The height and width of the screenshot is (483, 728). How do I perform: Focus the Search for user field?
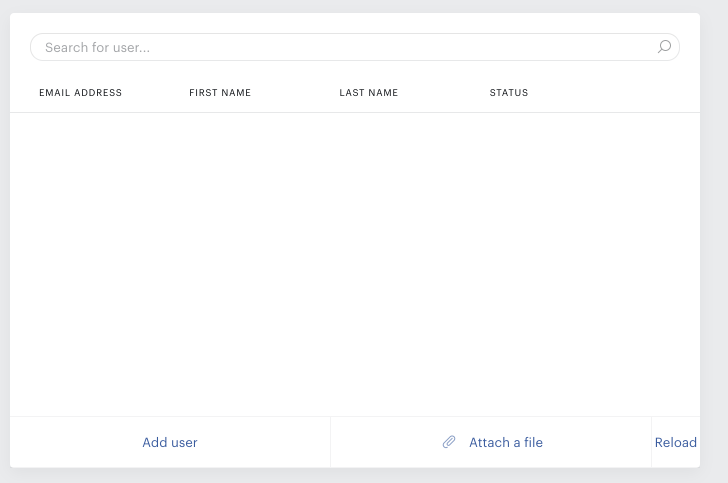(355, 47)
